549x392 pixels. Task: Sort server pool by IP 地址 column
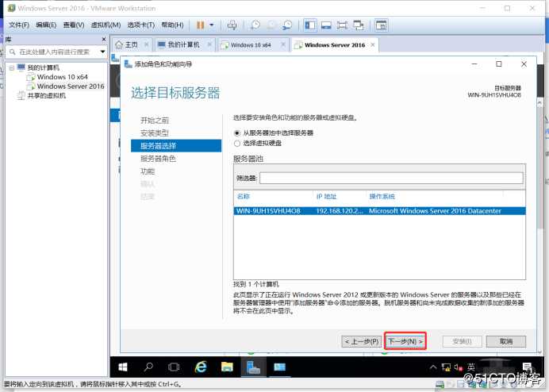[x=326, y=197]
